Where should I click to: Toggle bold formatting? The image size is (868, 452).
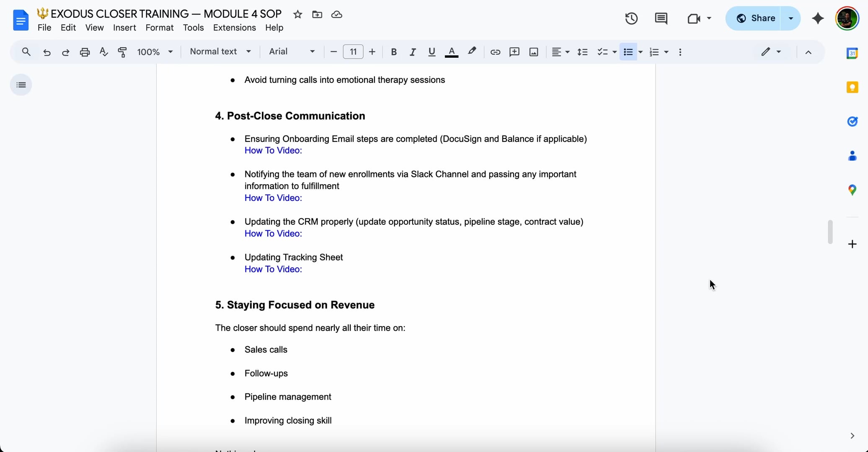click(x=394, y=52)
